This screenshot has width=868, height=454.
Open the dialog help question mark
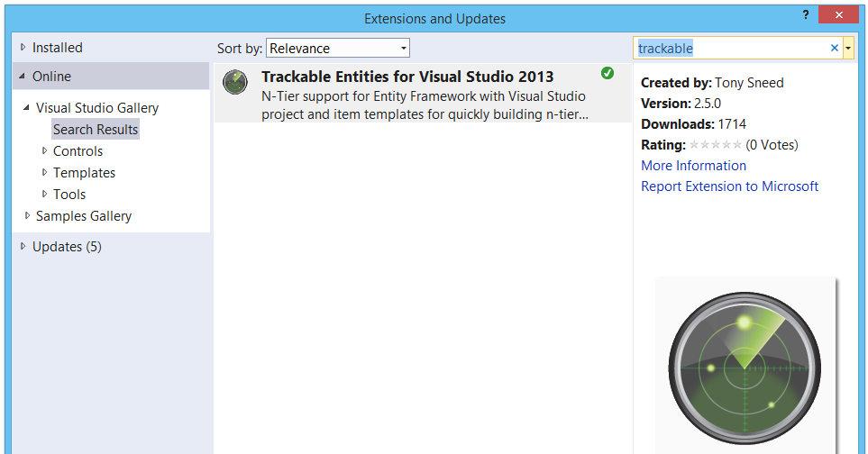tap(806, 15)
